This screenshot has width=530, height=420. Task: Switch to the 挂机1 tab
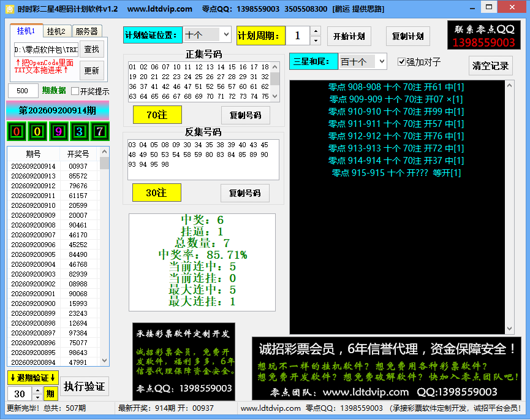26,31
